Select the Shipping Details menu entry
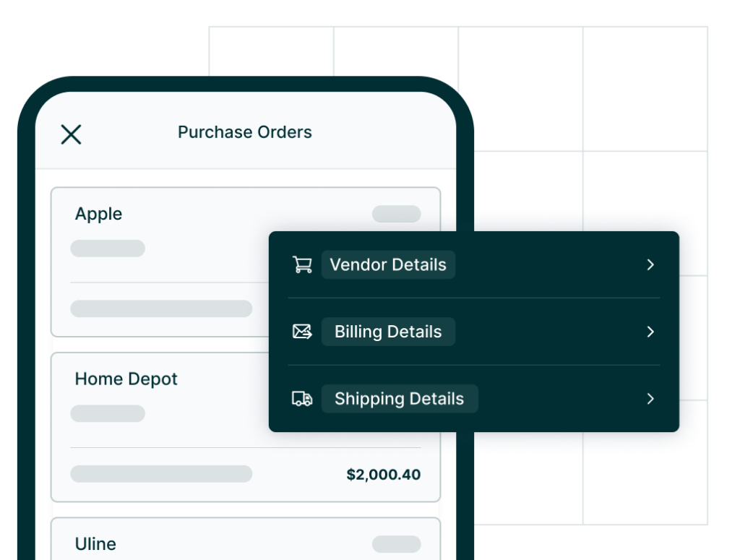The height and width of the screenshot is (560, 740). [x=400, y=398]
